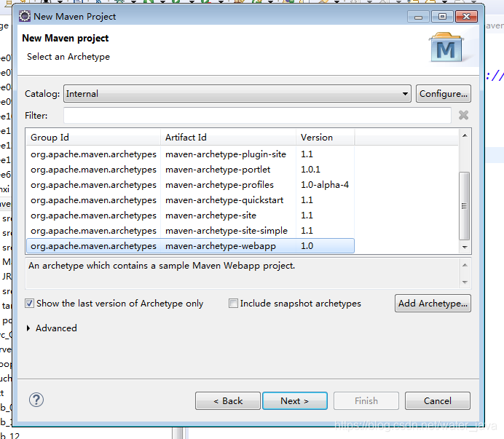Sort by the Artifact Id column header

click(228, 138)
